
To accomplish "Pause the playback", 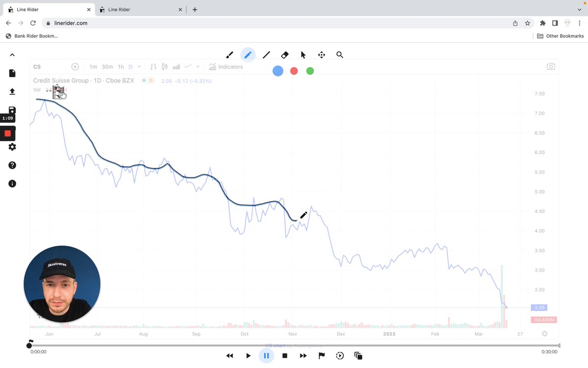I will pos(266,355).
